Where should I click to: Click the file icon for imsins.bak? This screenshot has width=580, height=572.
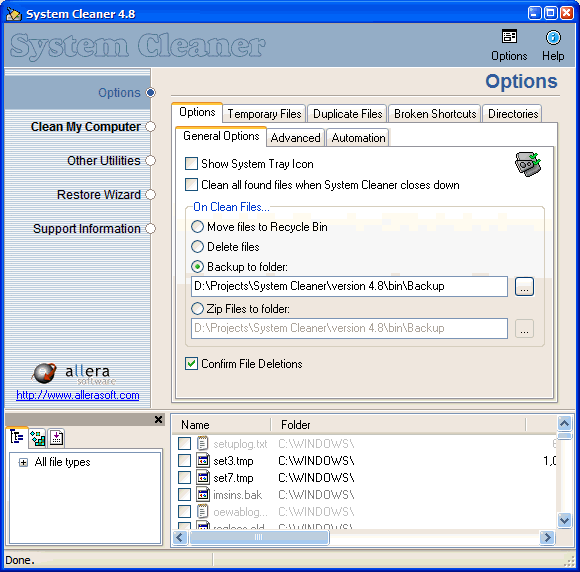(203, 495)
